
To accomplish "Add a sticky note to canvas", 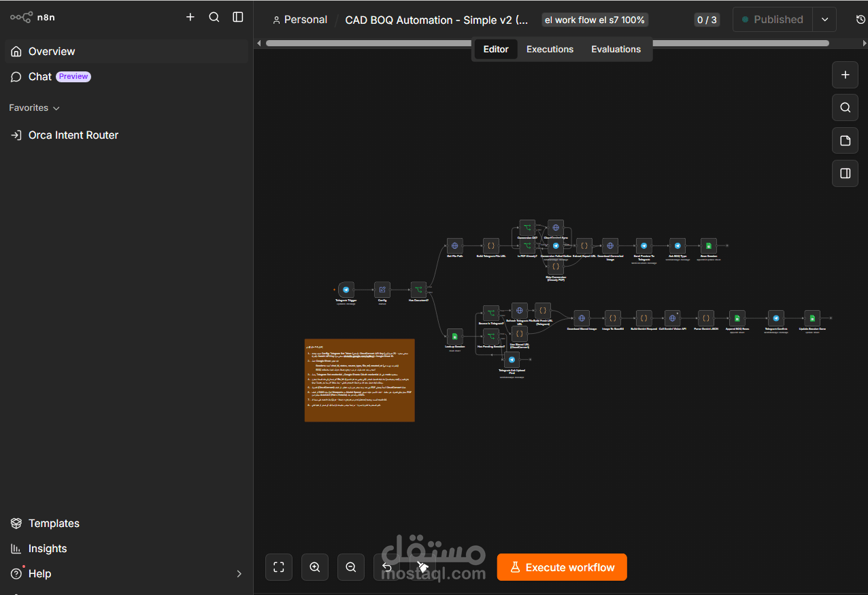I will tap(845, 141).
